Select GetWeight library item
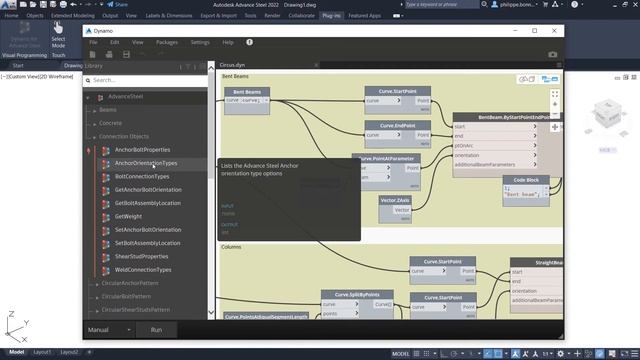Screen dimensions: 640x360 (128, 216)
